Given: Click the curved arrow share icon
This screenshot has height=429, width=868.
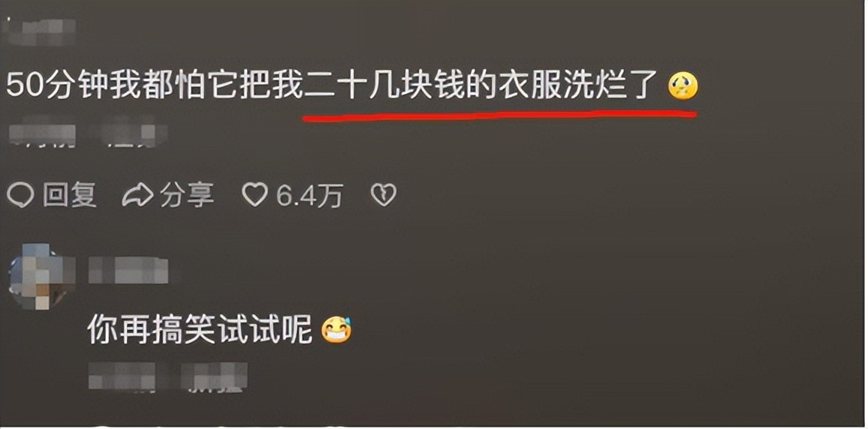Looking at the screenshot, I should 137,195.
